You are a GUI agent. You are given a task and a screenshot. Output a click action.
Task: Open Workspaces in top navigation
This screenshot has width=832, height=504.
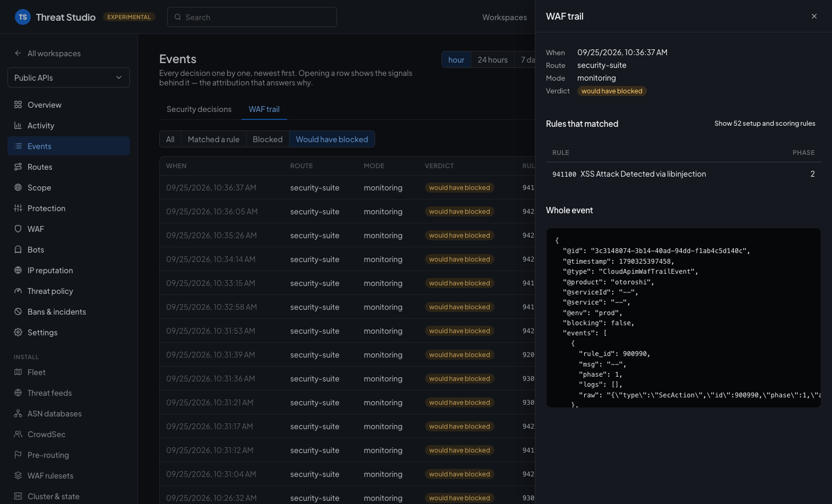[505, 17]
